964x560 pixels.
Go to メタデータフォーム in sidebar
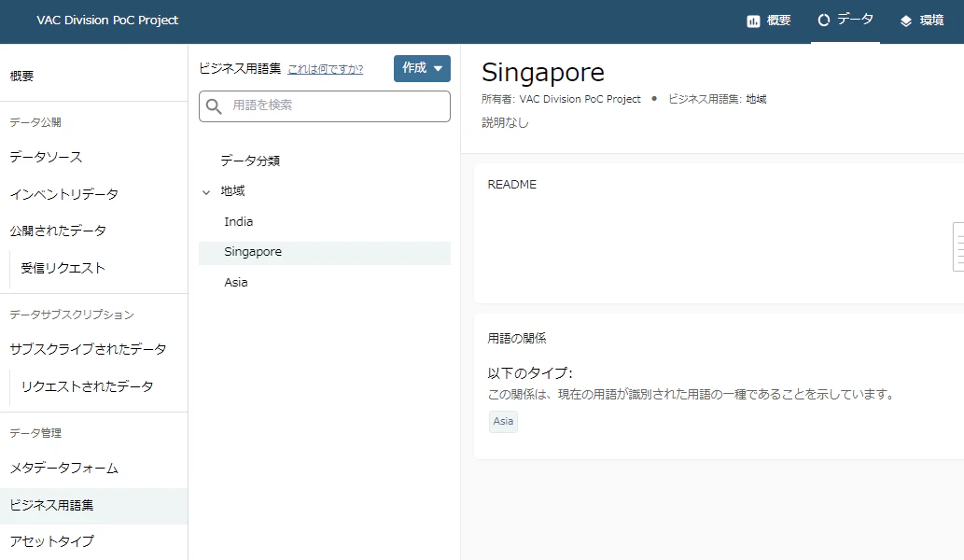64,469
